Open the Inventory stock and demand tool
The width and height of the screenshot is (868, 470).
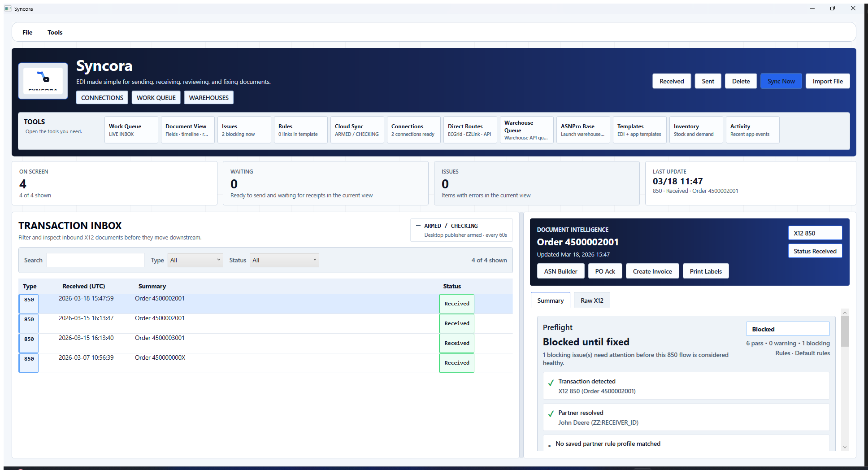[696, 130]
